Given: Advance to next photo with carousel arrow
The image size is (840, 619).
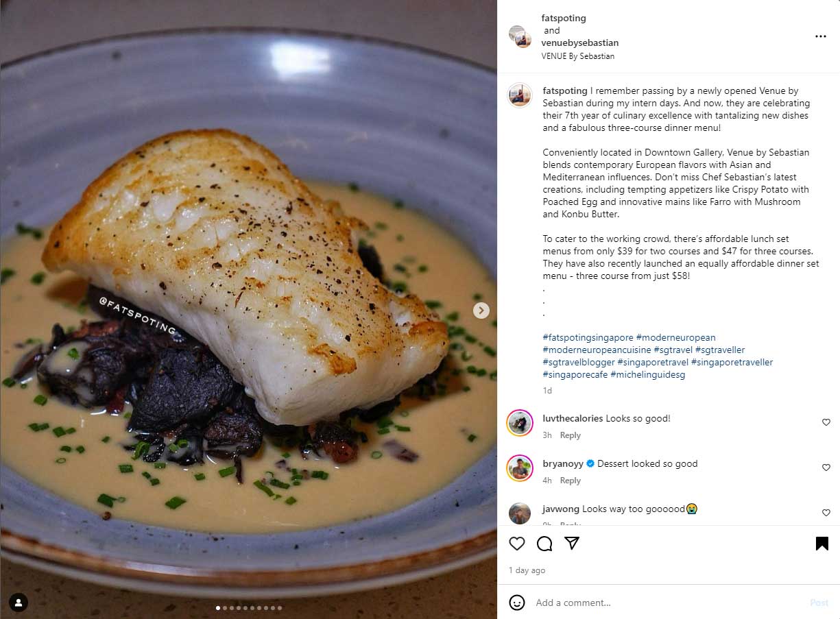Looking at the screenshot, I should (481, 311).
